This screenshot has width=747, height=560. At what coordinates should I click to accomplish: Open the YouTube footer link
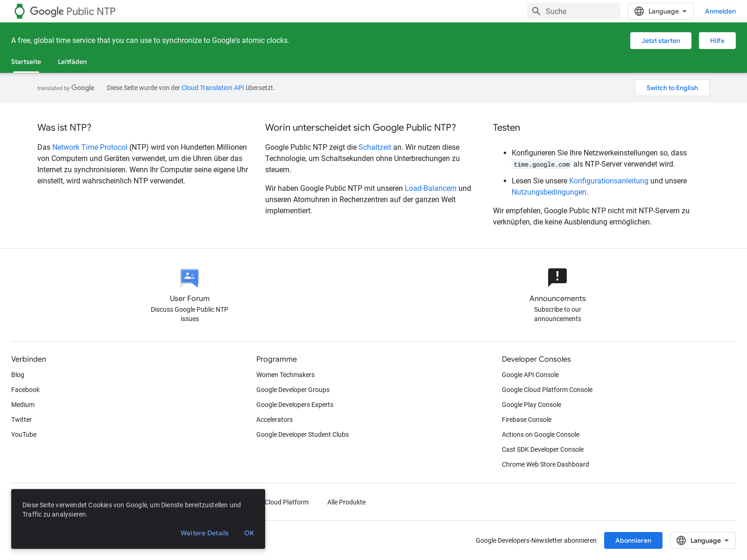point(24,434)
